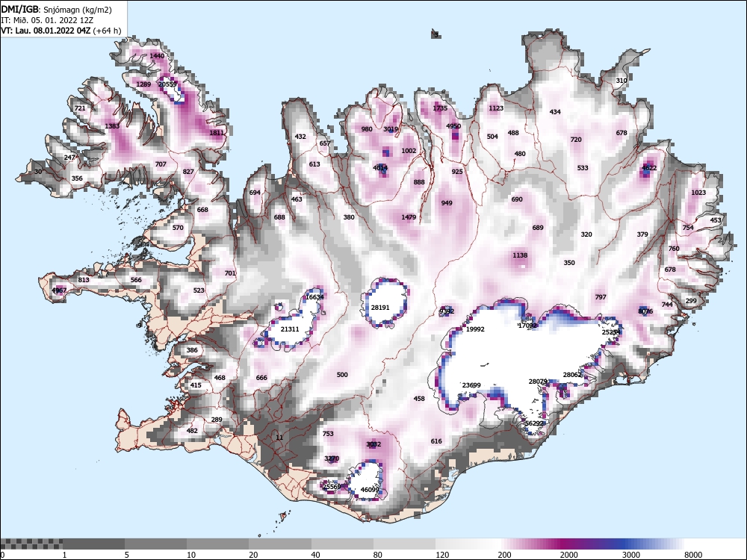Screen dimensions: 747x560
Task: Click the value label 500 in central highlands
Action: [x=342, y=375]
